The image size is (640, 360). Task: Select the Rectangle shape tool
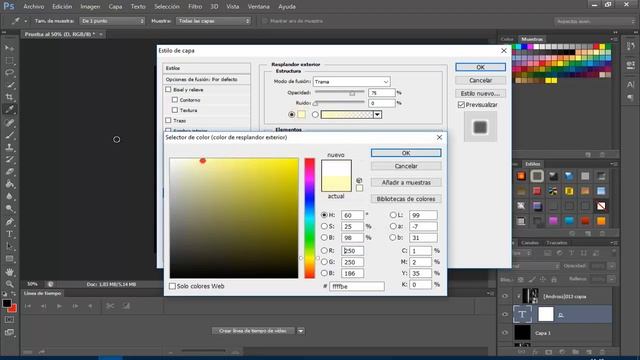click(9, 259)
